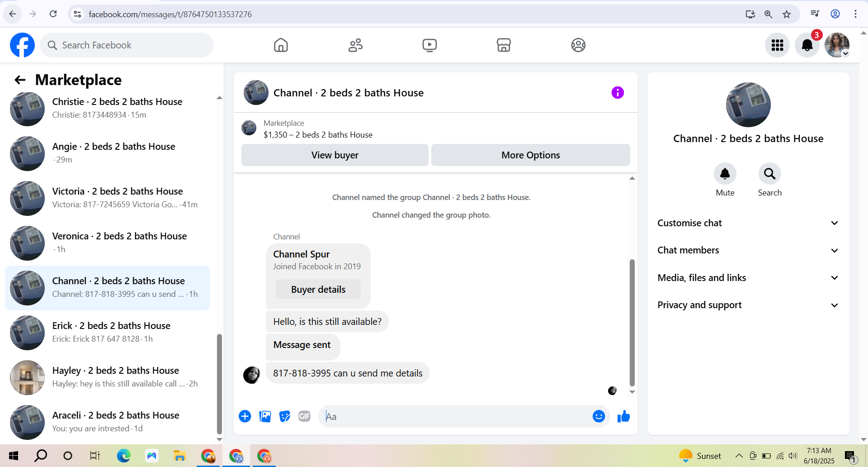
Task: Click the 'Hello, is this still available?' message
Action: [x=327, y=322]
